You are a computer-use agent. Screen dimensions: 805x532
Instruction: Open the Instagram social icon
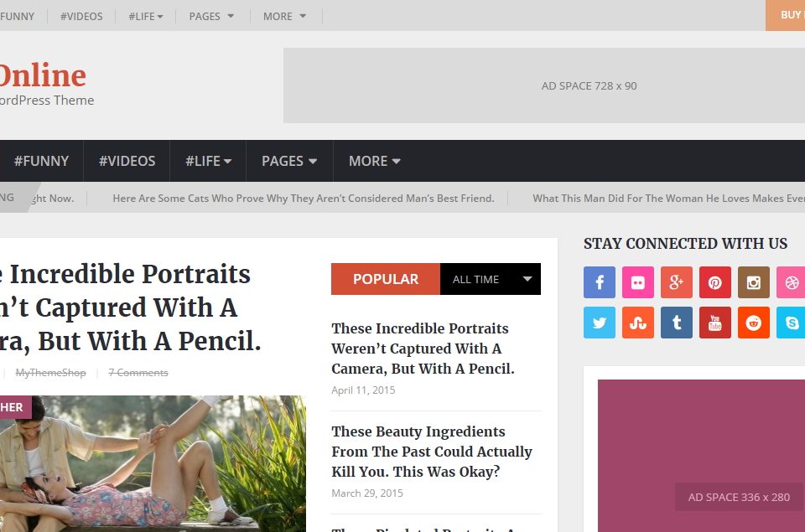tap(754, 282)
